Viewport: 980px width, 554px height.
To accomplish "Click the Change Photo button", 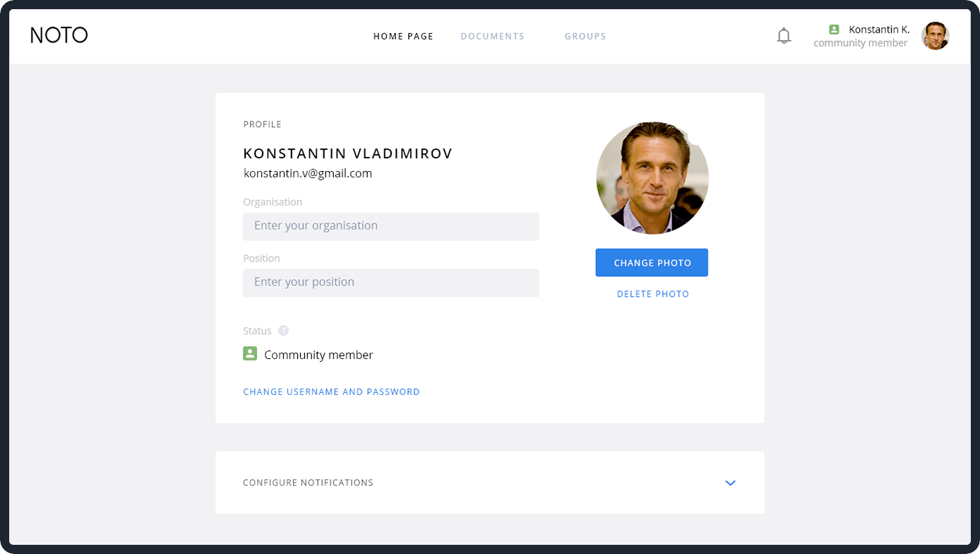I will tap(652, 263).
